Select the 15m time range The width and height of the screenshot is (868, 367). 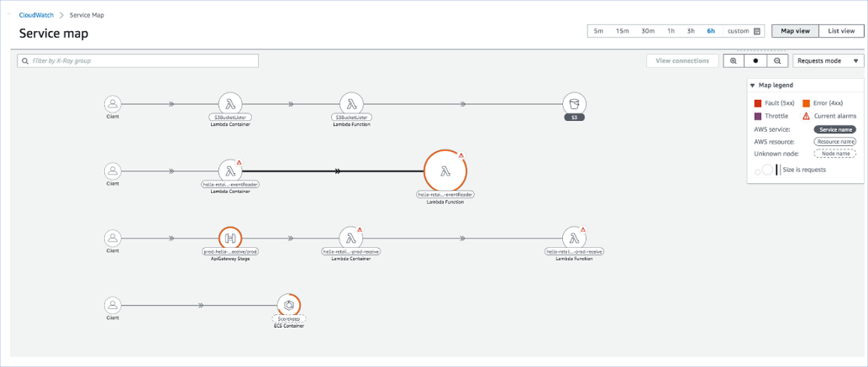622,31
